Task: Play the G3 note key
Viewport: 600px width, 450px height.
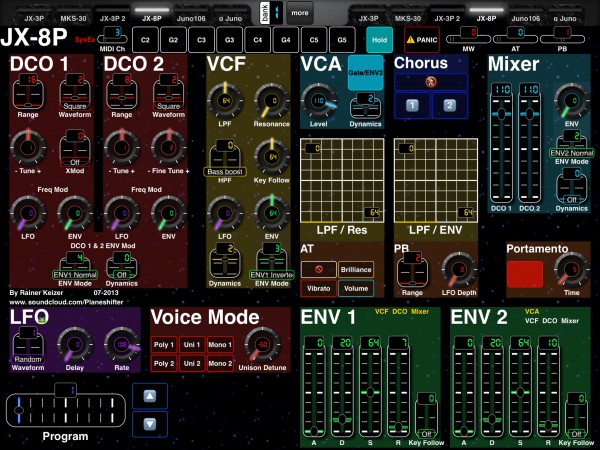Action: (x=229, y=40)
